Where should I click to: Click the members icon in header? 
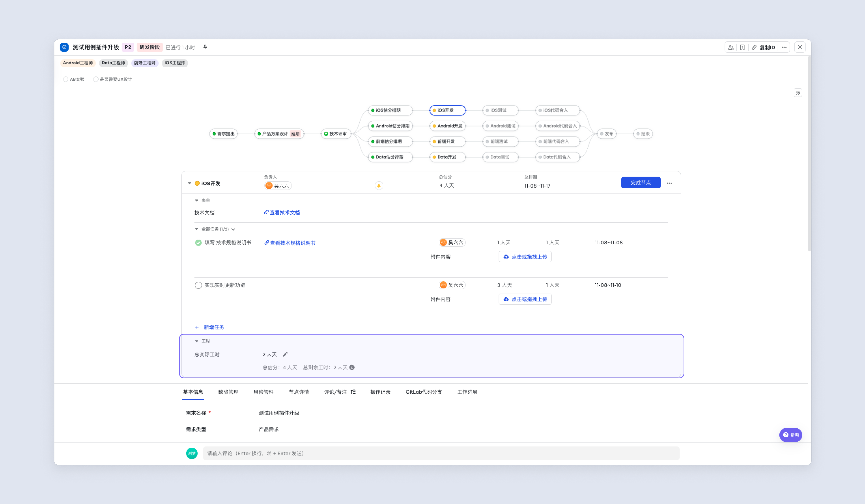coord(731,47)
